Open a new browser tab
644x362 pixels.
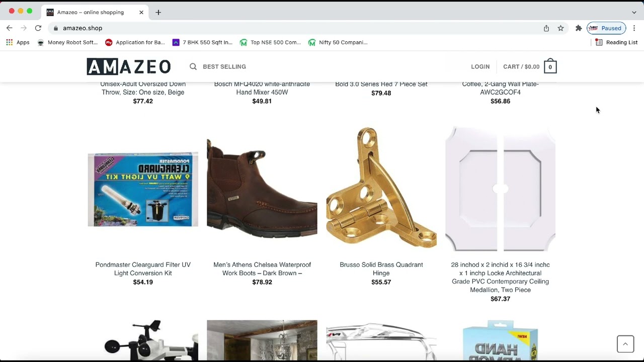[x=158, y=12]
